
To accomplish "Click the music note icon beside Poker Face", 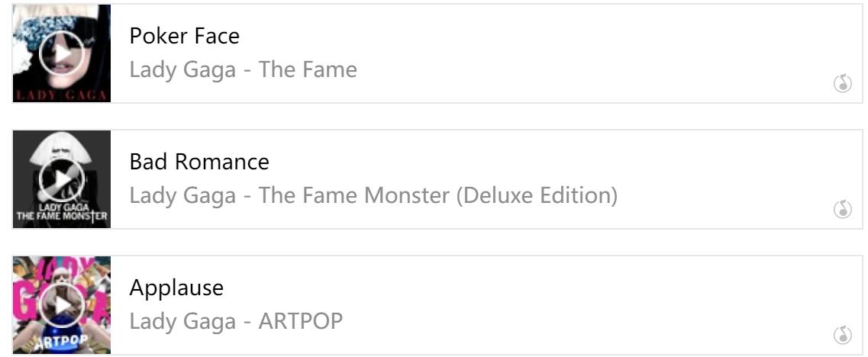I will pyautogui.click(x=842, y=84).
